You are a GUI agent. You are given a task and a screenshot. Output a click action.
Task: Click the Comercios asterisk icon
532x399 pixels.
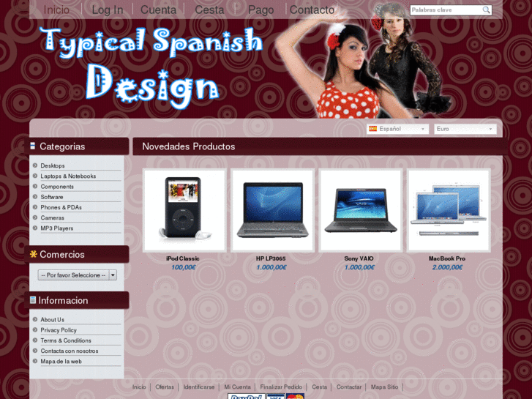[33, 254]
